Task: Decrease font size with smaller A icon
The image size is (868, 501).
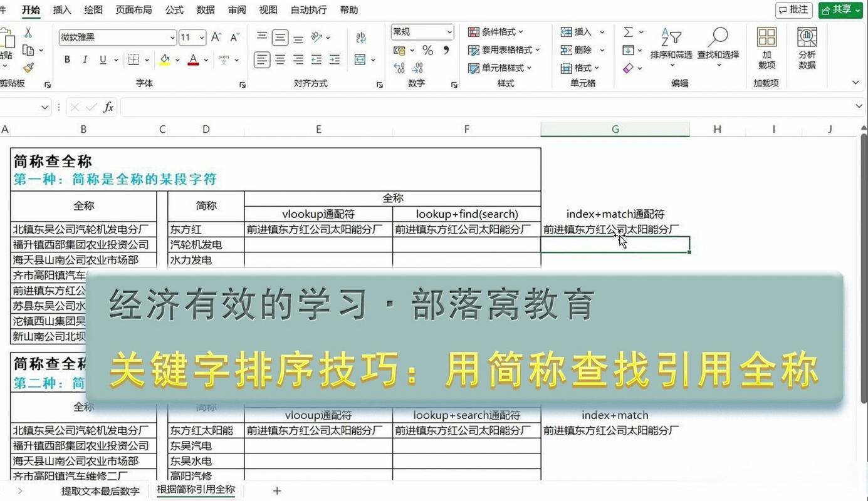Action: (x=234, y=37)
